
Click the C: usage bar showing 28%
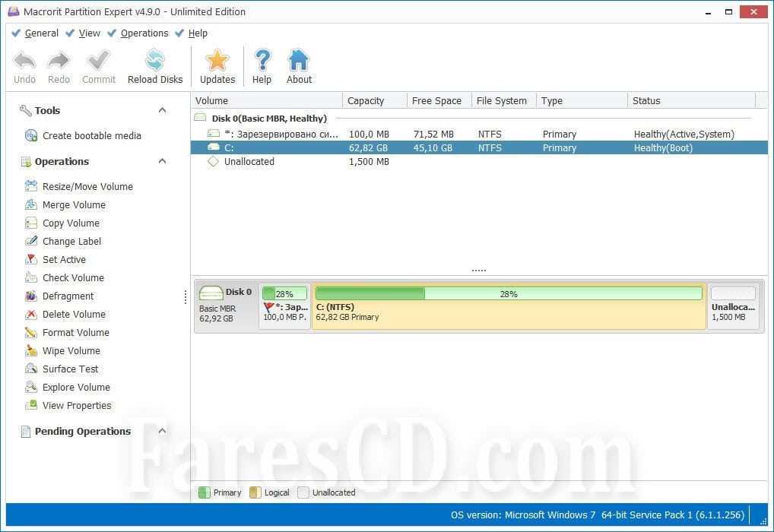(509, 293)
